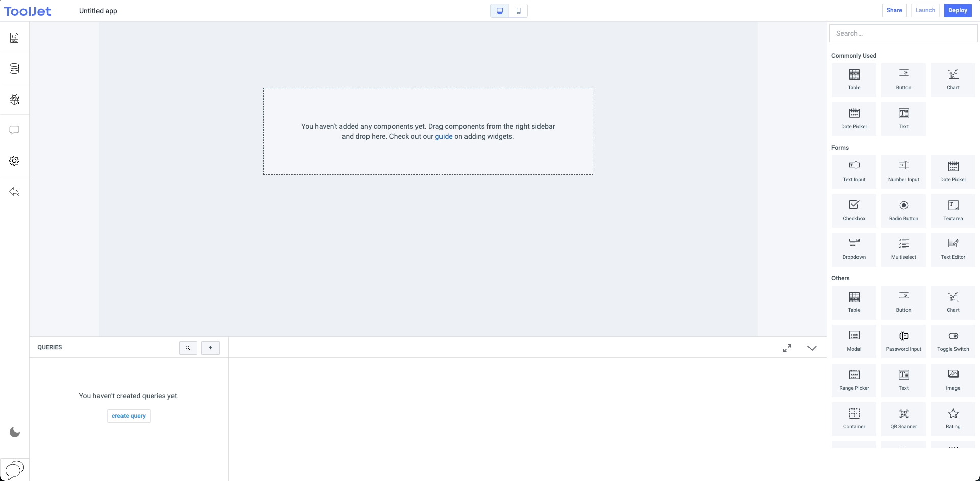The image size is (980, 481).
Task: Collapse the queries panel with chevron
Action: [812, 348]
